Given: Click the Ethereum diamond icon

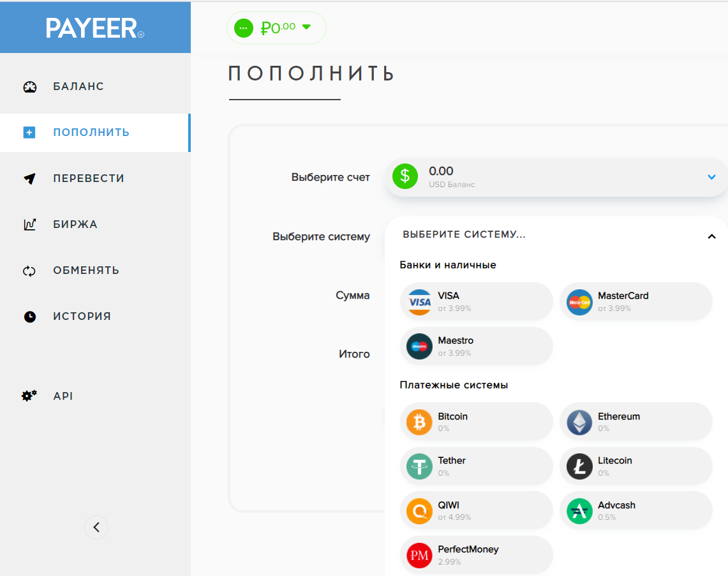Looking at the screenshot, I should tap(579, 422).
